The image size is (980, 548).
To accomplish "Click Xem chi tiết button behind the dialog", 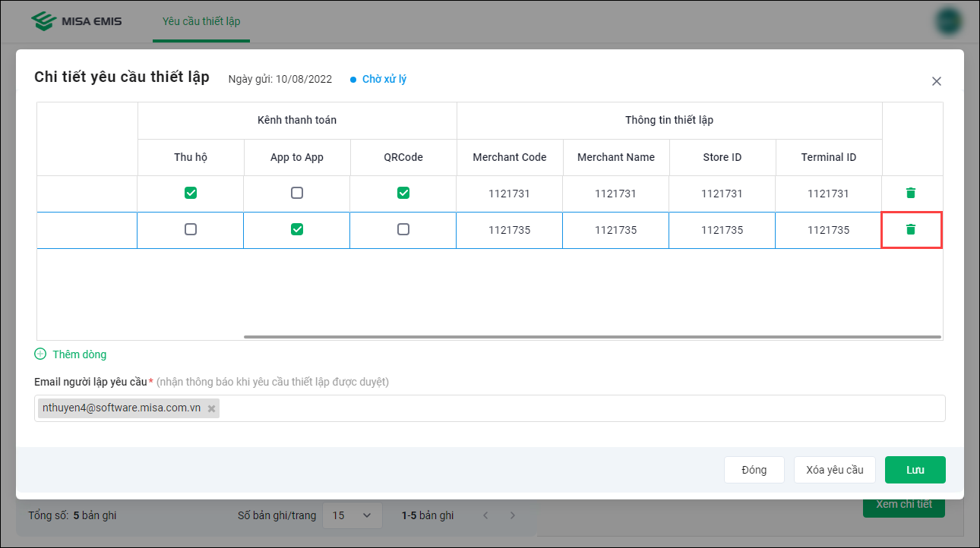I will tap(904, 505).
